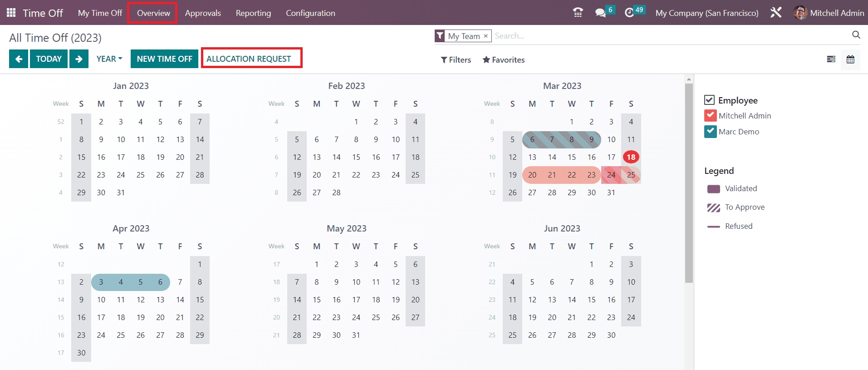Toggle the Employee checkbox

[x=709, y=100]
